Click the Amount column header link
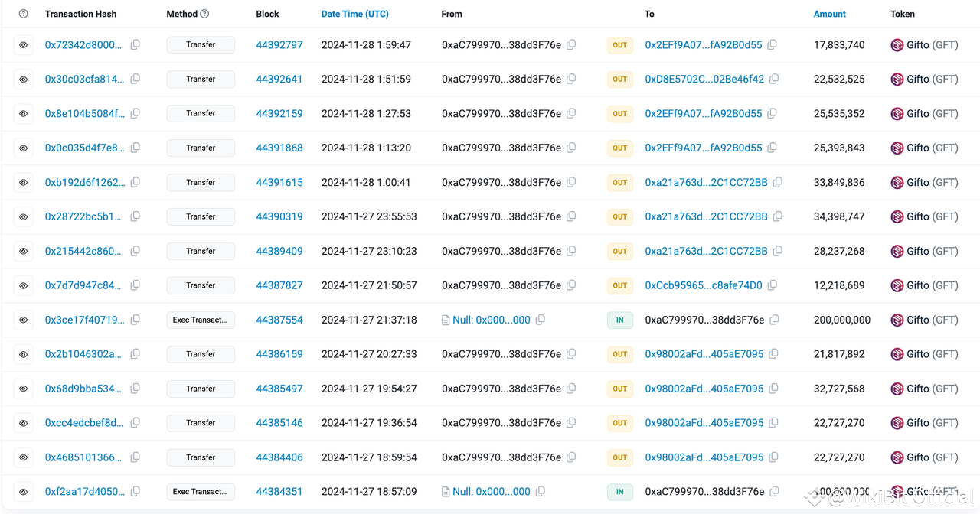980x514 pixels. [830, 14]
